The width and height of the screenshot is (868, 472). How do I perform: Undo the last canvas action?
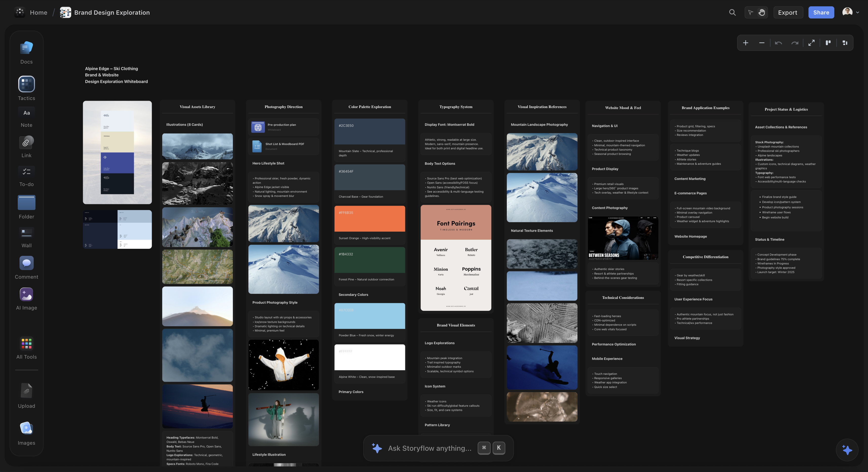(x=779, y=43)
